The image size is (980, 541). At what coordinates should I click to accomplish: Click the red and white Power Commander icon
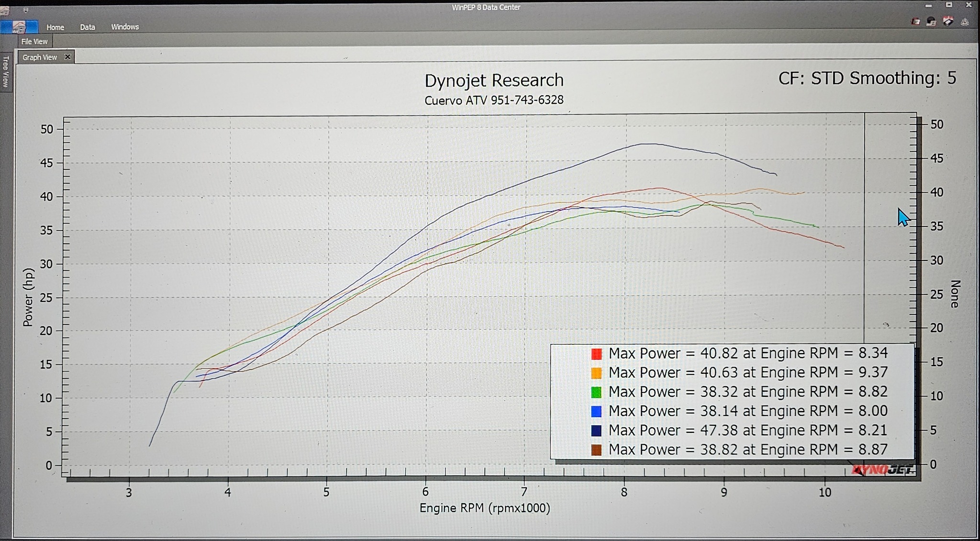(948, 21)
